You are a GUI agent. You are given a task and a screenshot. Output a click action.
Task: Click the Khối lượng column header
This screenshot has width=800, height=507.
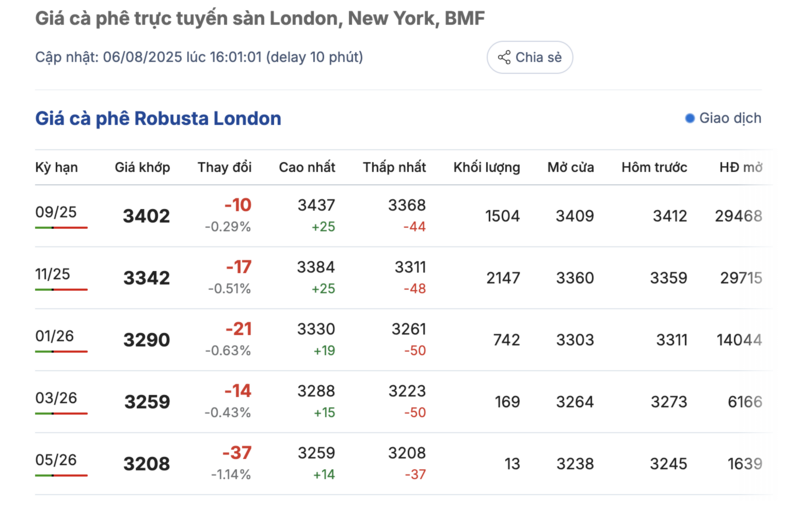487,167
